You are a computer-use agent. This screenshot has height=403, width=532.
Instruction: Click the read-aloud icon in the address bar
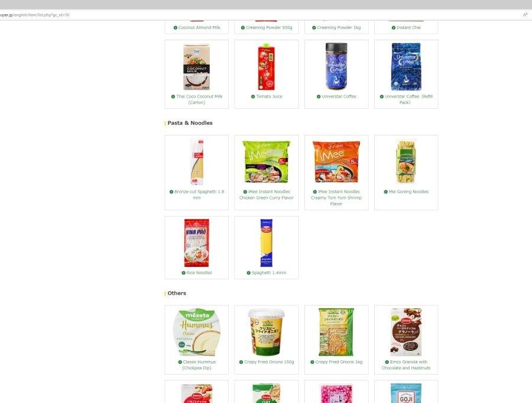click(x=525, y=15)
